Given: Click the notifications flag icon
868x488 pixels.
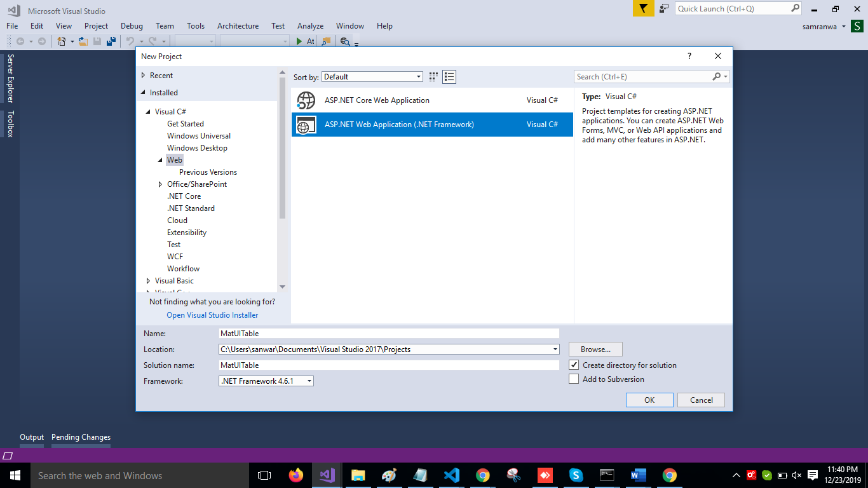Looking at the screenshot, I should coord(643,8).
